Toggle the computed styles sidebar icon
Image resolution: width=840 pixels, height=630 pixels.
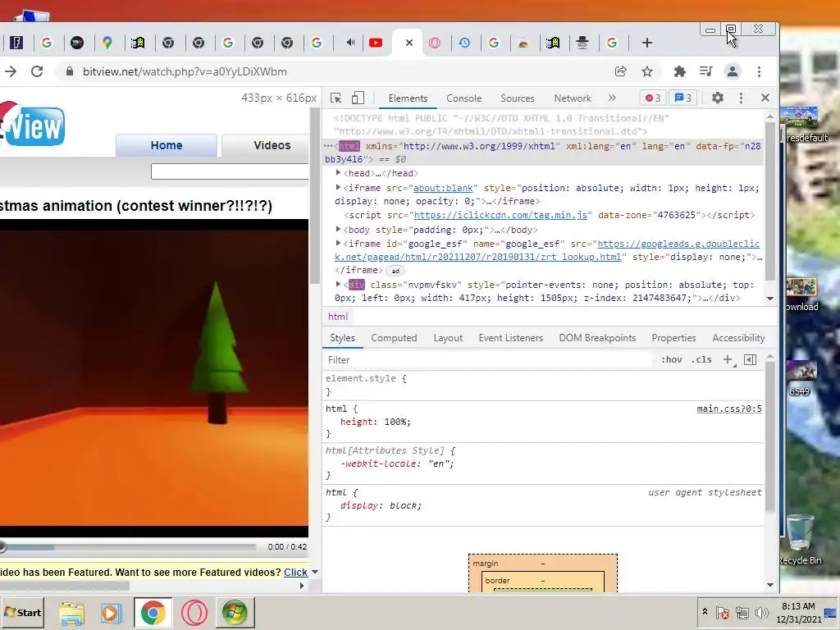[x=750, y=359]
